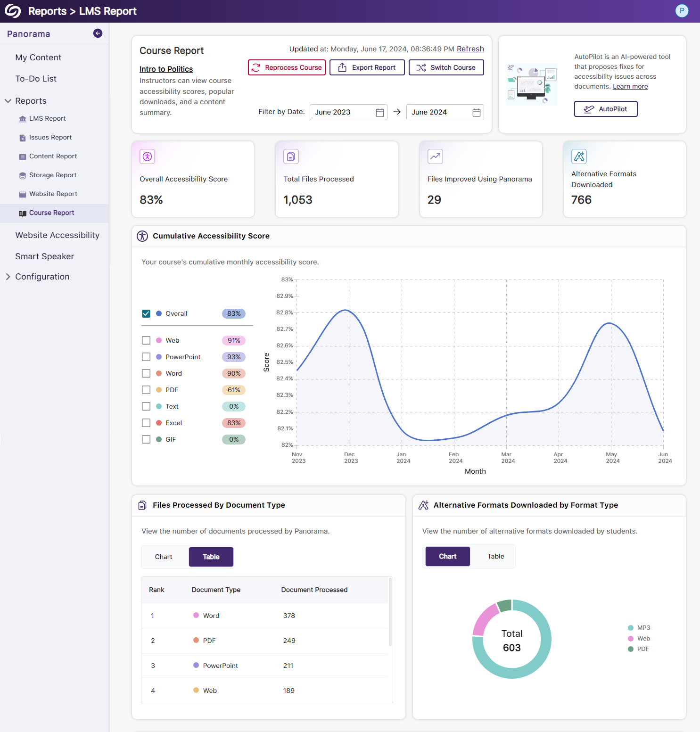Click the Alternative Formats Downloaded card icon
This screenshot has width=700, height=732.
pyautogui.click(x=579, y=156)
